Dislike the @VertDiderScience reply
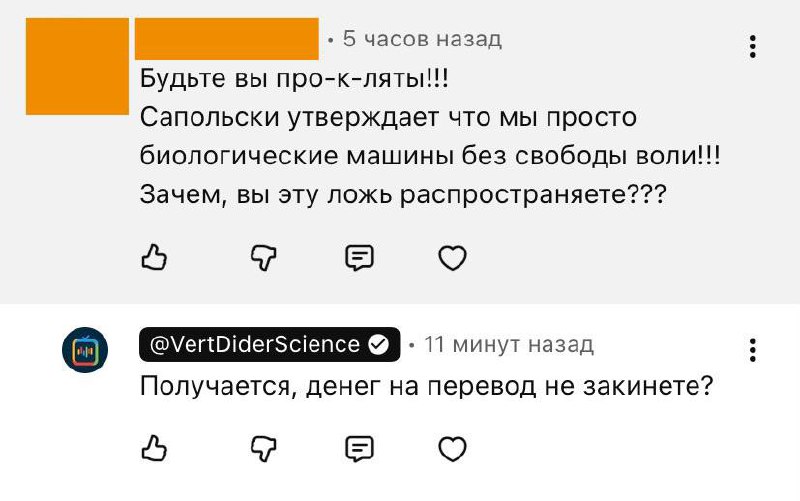800x501 pixels. 262,448
